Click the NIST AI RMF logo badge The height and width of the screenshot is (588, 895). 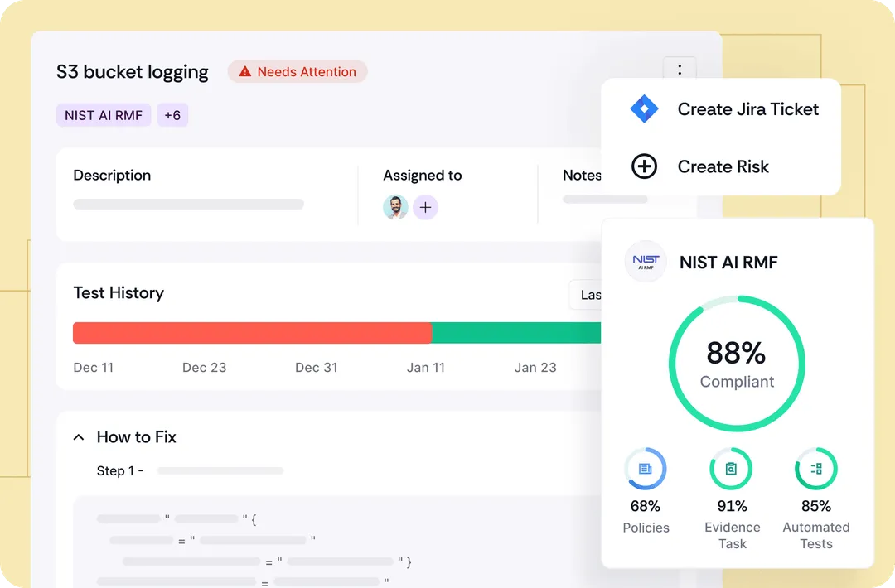(646, 262)
